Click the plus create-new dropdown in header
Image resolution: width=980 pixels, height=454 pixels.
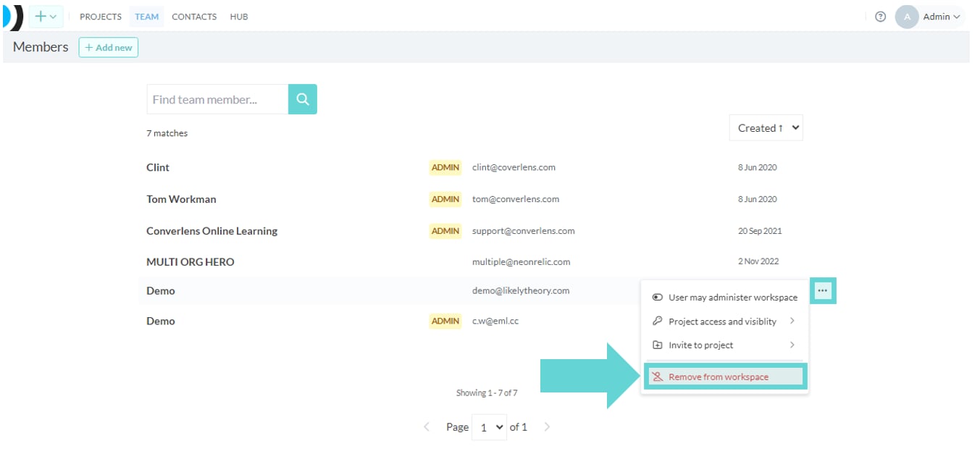coord(46,17)
